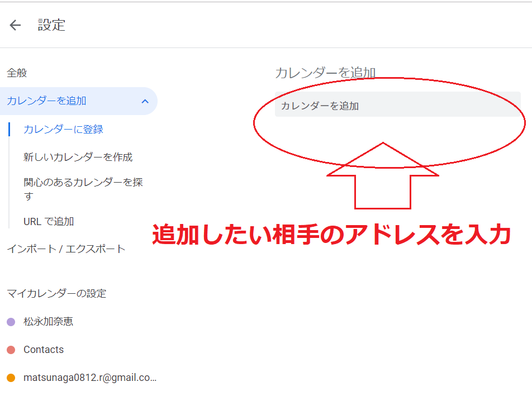The height and width of the screenshot is (396, 532).
Task: Go back using the arrow beside 設定
Action: pos(15,25)
